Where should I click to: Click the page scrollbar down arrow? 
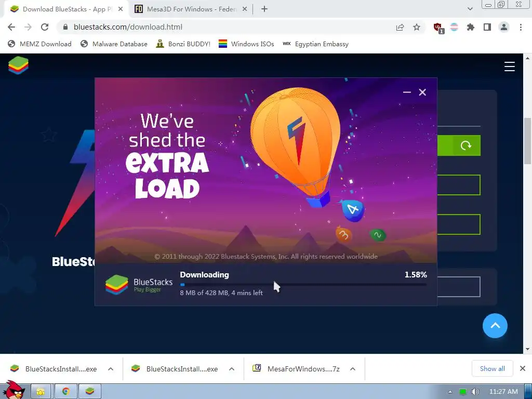pos(527,349)
